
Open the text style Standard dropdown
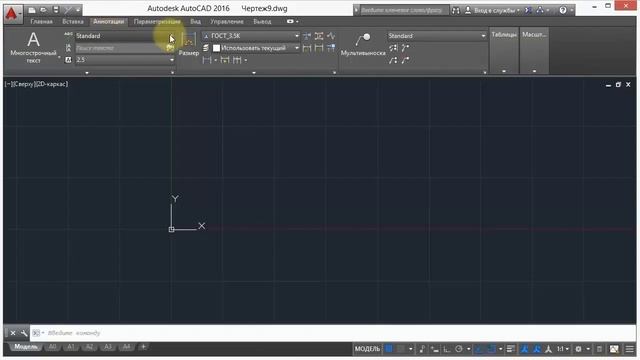click(125, 36)
